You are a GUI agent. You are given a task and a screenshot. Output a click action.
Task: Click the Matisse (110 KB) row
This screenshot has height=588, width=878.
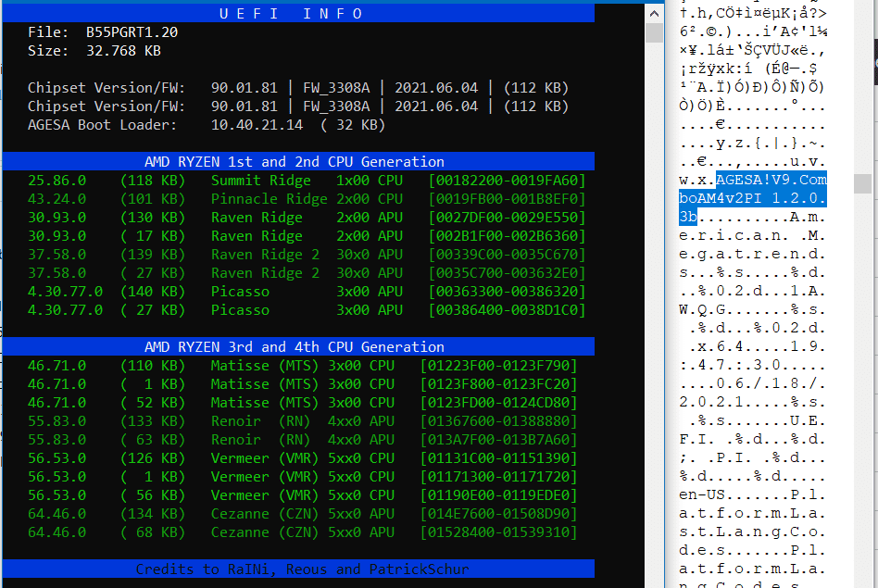pos(302,365)
